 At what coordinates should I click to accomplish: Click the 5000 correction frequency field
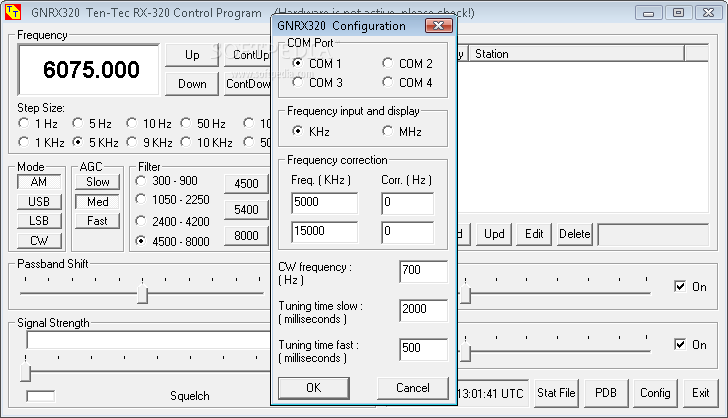(x=325, y=203)
